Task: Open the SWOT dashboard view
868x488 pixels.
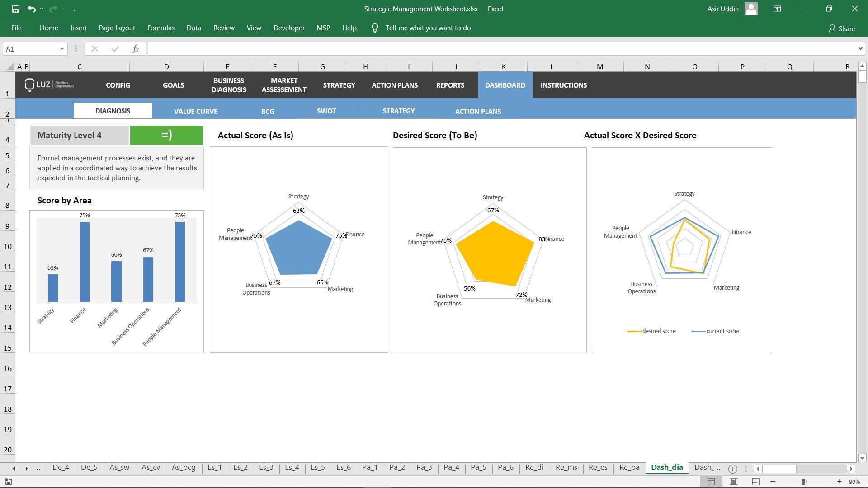Action: pos(326,111)
